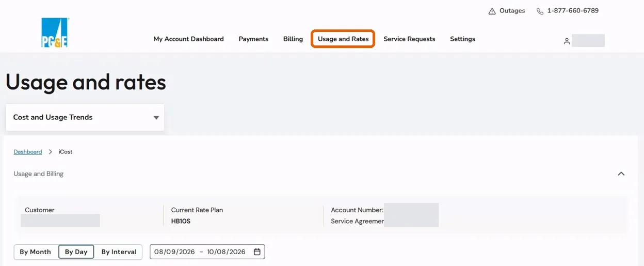
Task: Click the date range field 08/09/2026 - 10/08/2026
Action: click(207, 252)
